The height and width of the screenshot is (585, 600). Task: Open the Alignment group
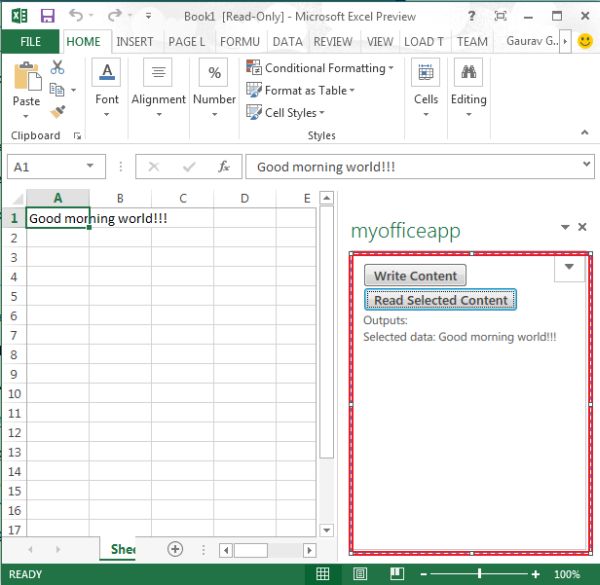click(158, 88)
